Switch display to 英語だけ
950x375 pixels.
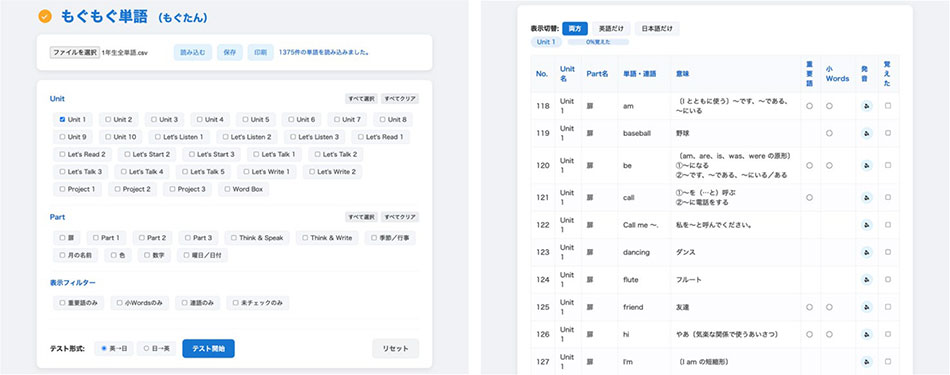point(611,28)
